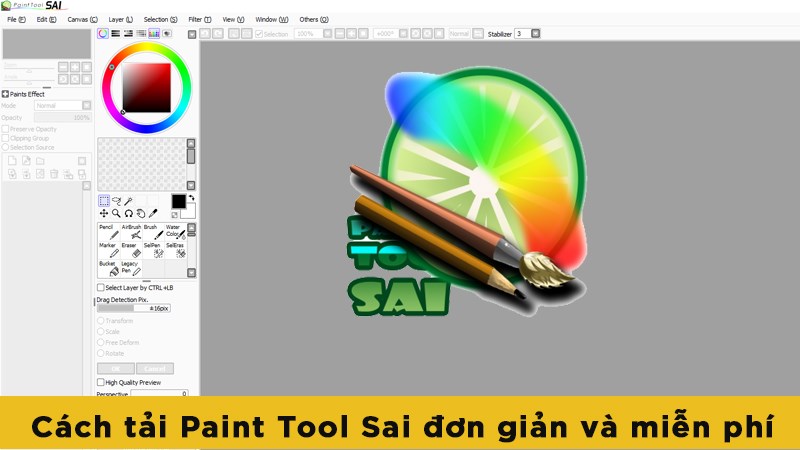Click the transparent color toggle icon
Image resolution: width=800 pixels, height=450 pixels.
(175, 215)
